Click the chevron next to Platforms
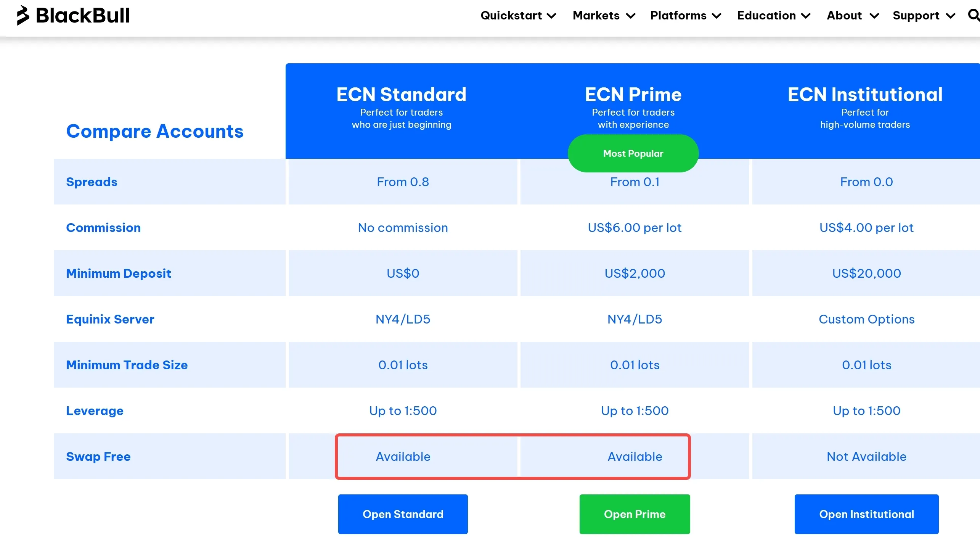 click(717, 16)
